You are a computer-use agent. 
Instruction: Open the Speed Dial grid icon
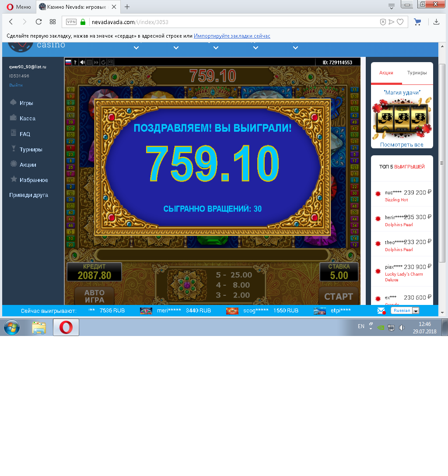(x=52, y=22)
